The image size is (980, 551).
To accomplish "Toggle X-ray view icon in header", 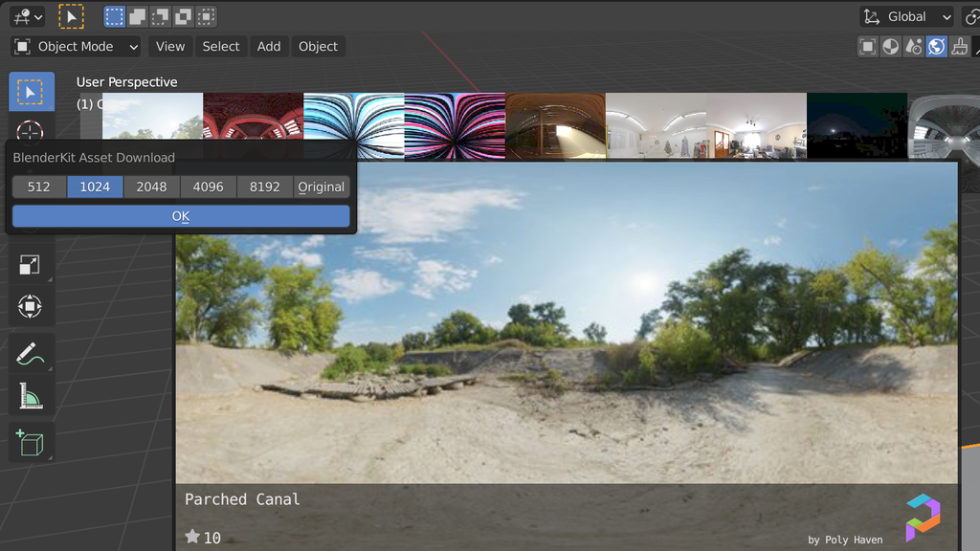I will coord(868,46).
